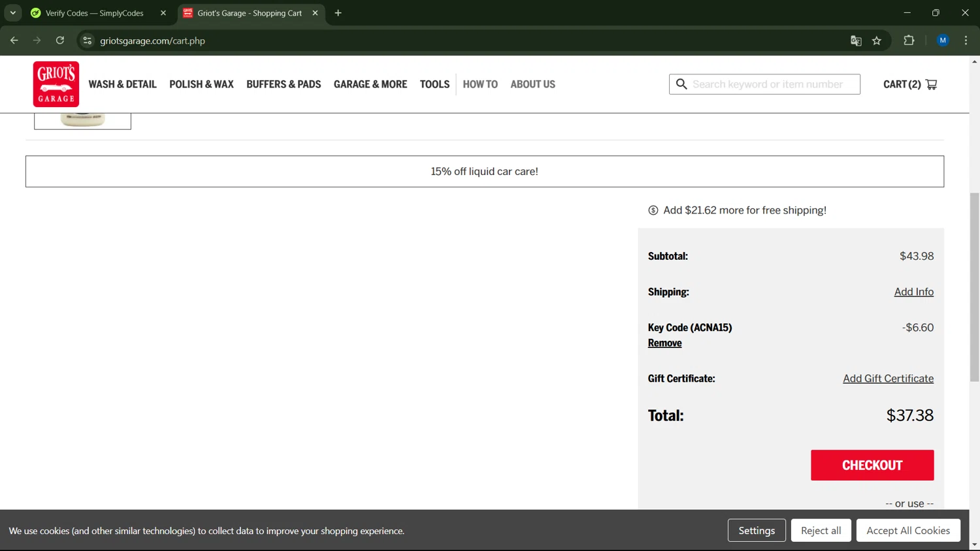The width and height of the screenshot is (980, 551).
Task: Click the Add $21.62 more for free shipping text
Action: (x=745, y=210)
